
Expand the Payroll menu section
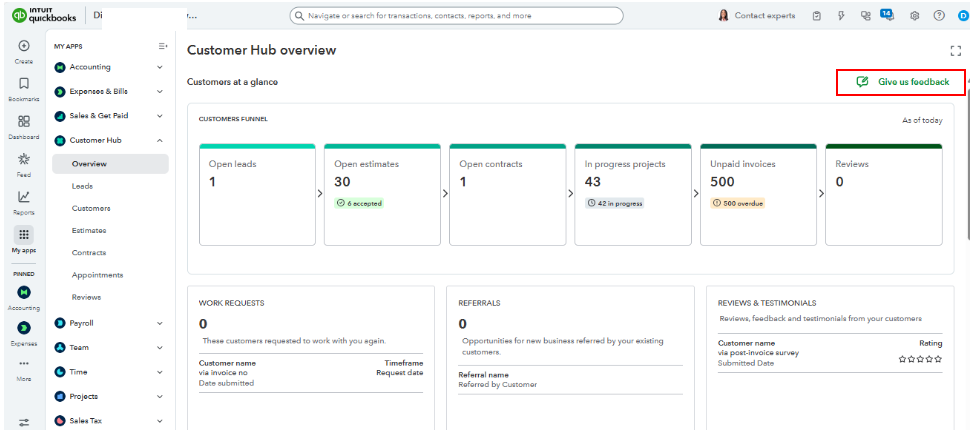[160, 323]
